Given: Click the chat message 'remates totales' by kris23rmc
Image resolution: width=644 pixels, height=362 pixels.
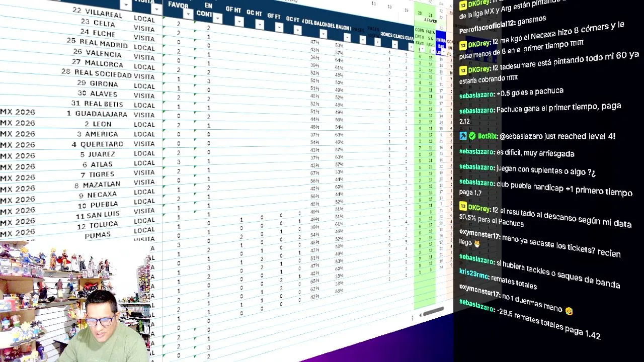Looking at the screenshot, I should (x=514, y=282).
